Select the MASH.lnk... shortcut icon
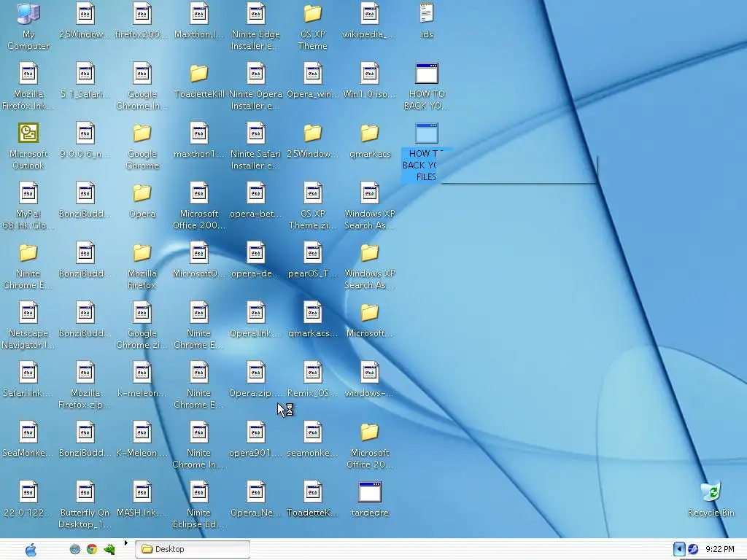The image size is (747, 560). pyautogui.click(x=142, y=492)
